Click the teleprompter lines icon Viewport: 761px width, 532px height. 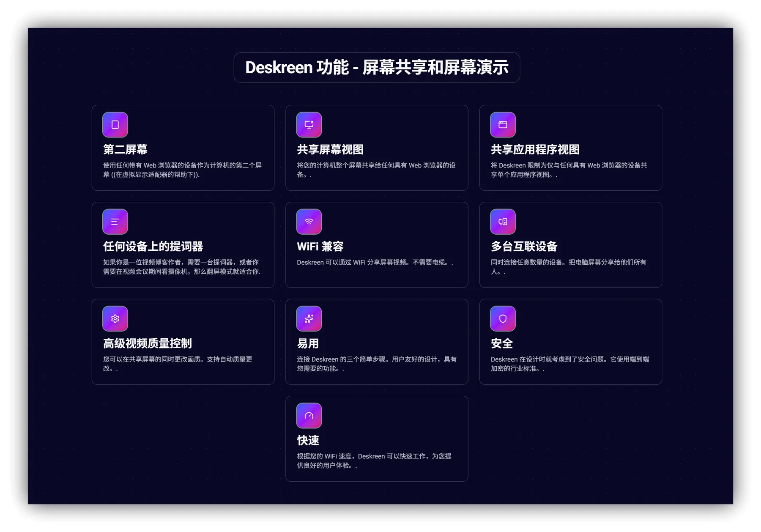click(115, 222)
